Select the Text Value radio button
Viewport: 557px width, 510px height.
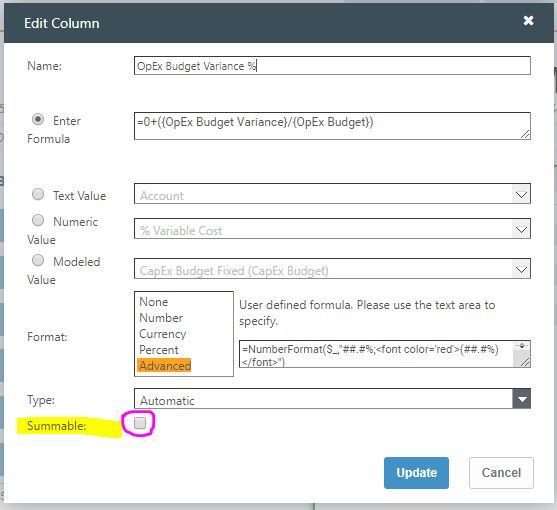point(38,194)
